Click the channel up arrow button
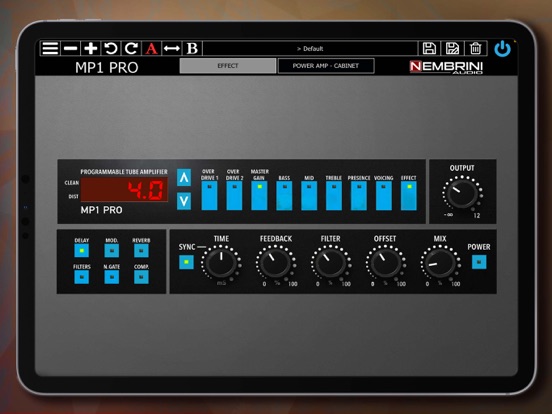Viewport: 552px width, 414px height. 184,177
